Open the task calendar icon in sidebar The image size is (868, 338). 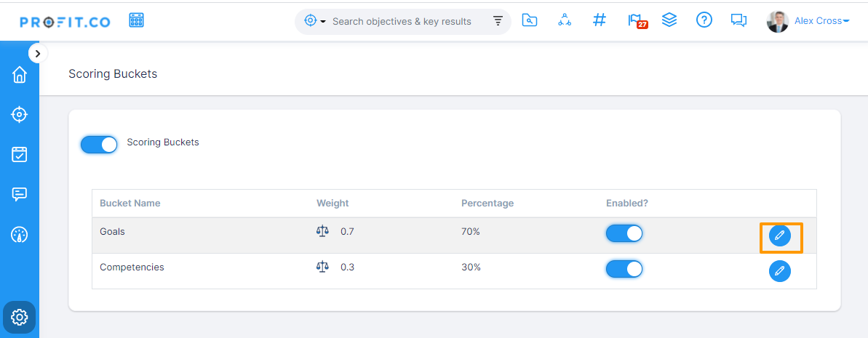20,154
